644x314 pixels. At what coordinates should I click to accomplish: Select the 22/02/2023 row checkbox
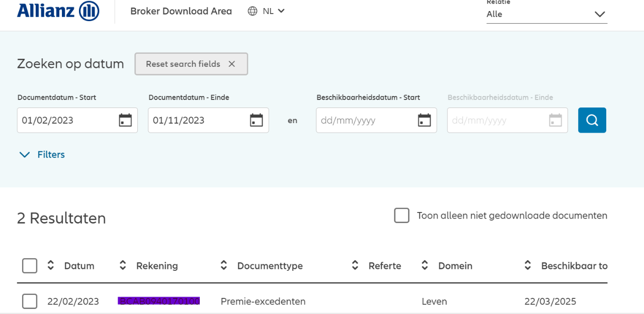[x=30, y=301]
